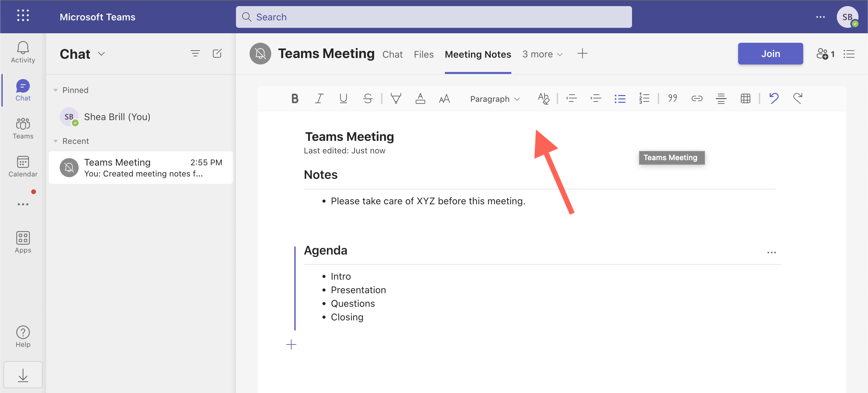Image resolution: width=868 pixels, height=393 pixels.
Task: Click the muted meeting avatar in header
Action: point(260,54)
